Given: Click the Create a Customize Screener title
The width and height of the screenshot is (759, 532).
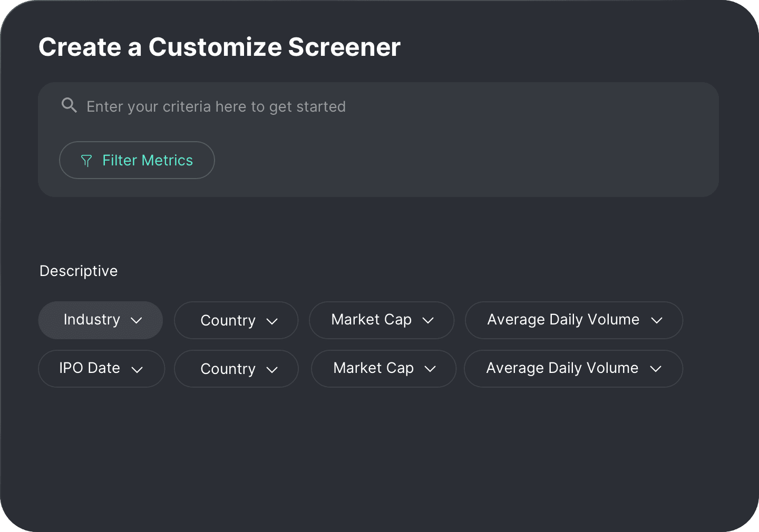Looking at the screenshot, I should [219, 47].
